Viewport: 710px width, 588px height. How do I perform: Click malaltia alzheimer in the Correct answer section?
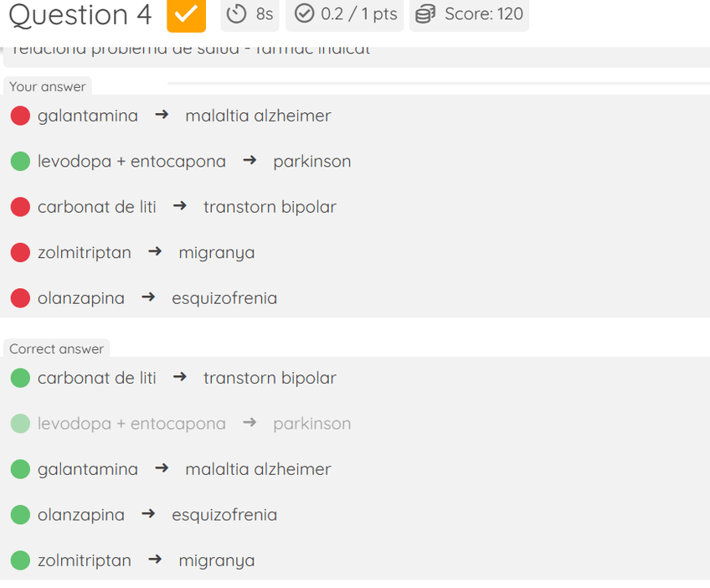(x=258, y=469)
